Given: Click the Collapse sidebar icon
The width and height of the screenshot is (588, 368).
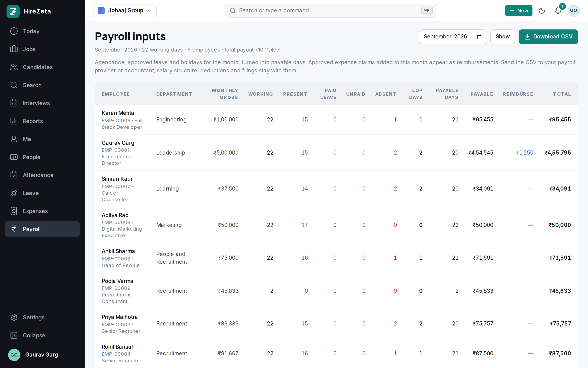Looking at the screenshot, I should (14, 335).
